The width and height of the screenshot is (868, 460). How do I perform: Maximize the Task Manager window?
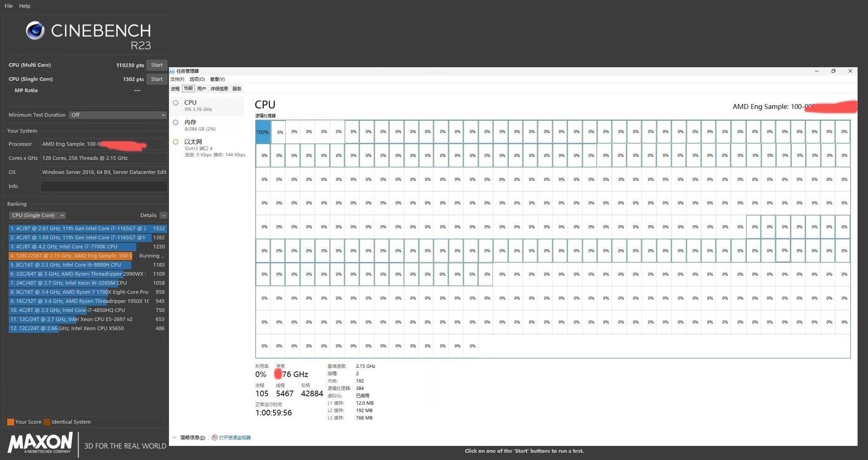(833, 71)
